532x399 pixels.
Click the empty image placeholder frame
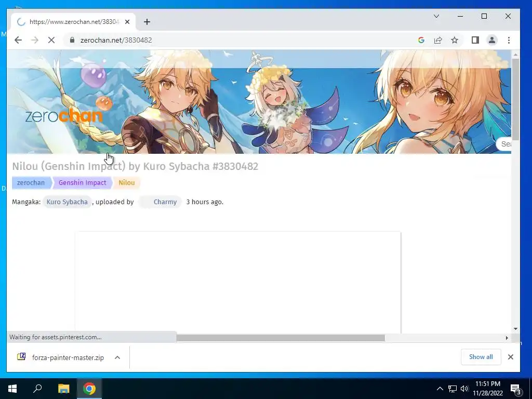tap(238, 282)
